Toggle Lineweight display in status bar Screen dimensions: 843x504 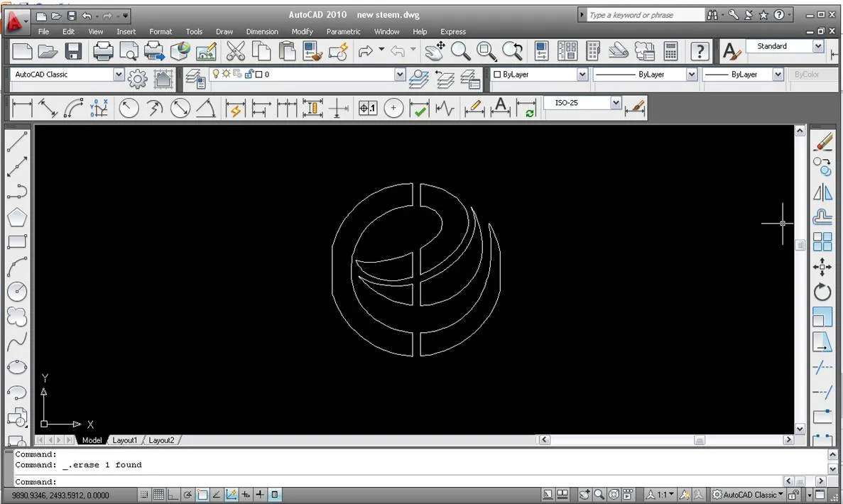pyautogui.click(x=260, y=494)
